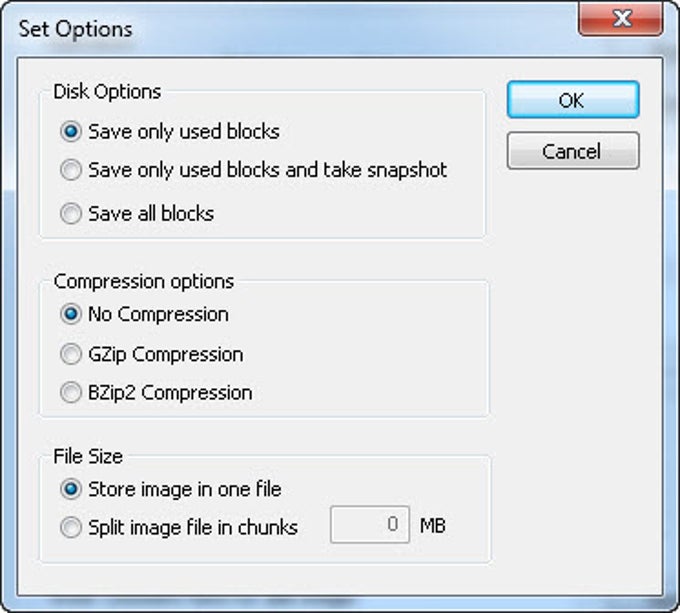Choose Save only used blocks and take snapshot
Image resolution: width=680 pixels, height=613 pixels.
[71, 171]
